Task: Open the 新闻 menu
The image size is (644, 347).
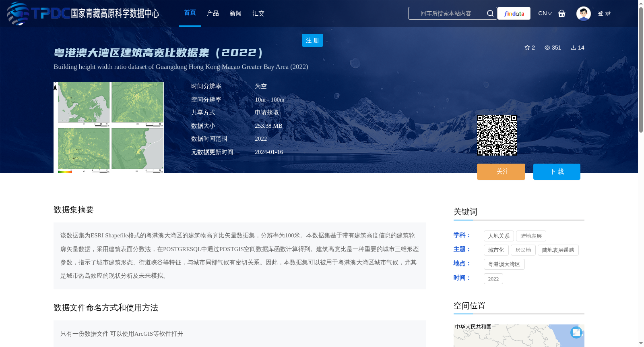Action: point(235,13)
